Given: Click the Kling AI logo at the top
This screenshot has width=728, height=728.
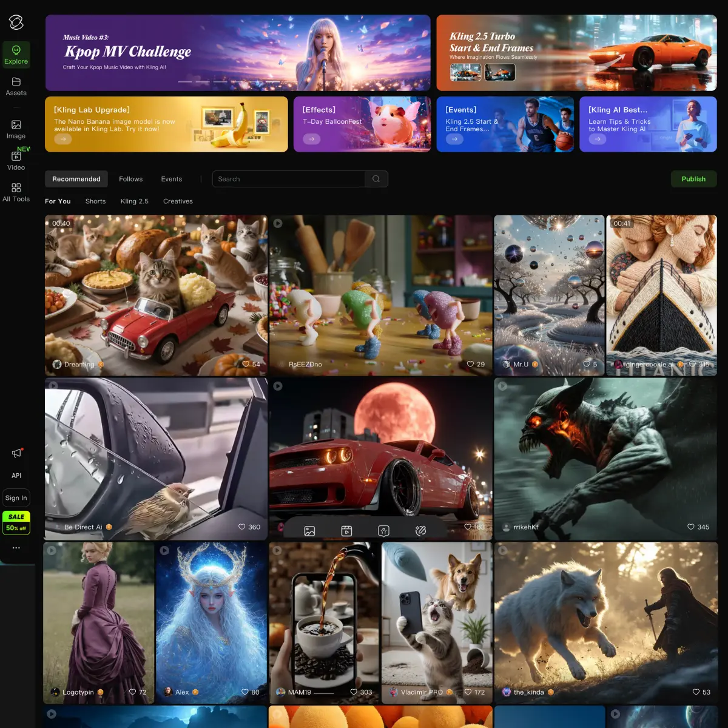Looking at the screenshot, I should [x=16, y=22].
